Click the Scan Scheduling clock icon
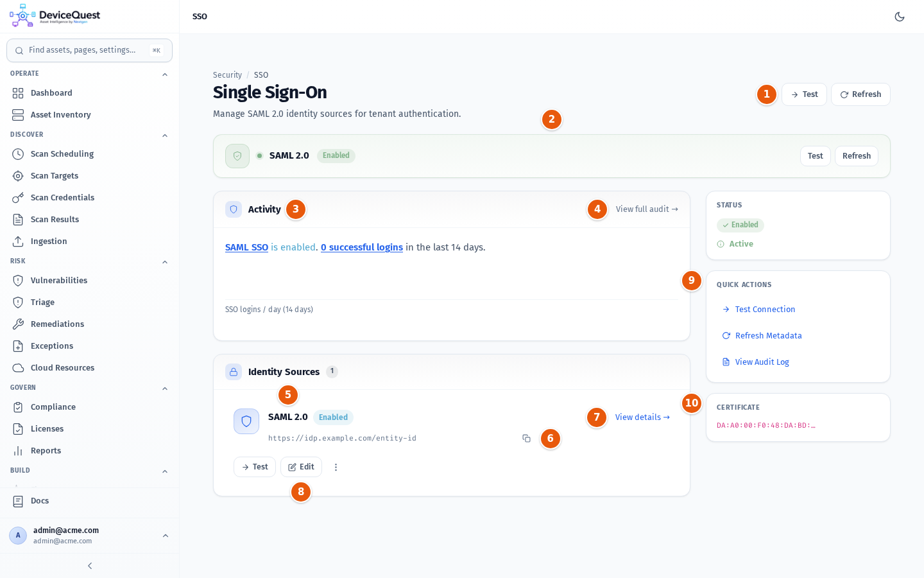Viewport: 924px width, 578px height. (x=18, y=154)
